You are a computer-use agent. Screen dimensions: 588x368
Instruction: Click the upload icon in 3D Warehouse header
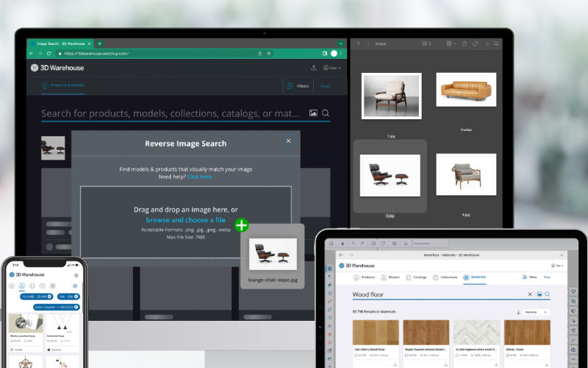click(314, 68)
